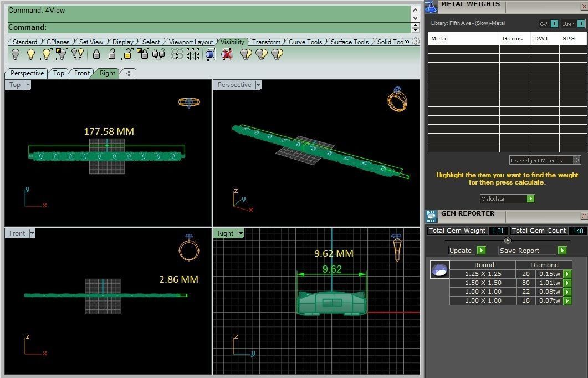Click the first of three grouped bulb icons
The width and height of the screenshot is (588, 378).
coord(246,54)
